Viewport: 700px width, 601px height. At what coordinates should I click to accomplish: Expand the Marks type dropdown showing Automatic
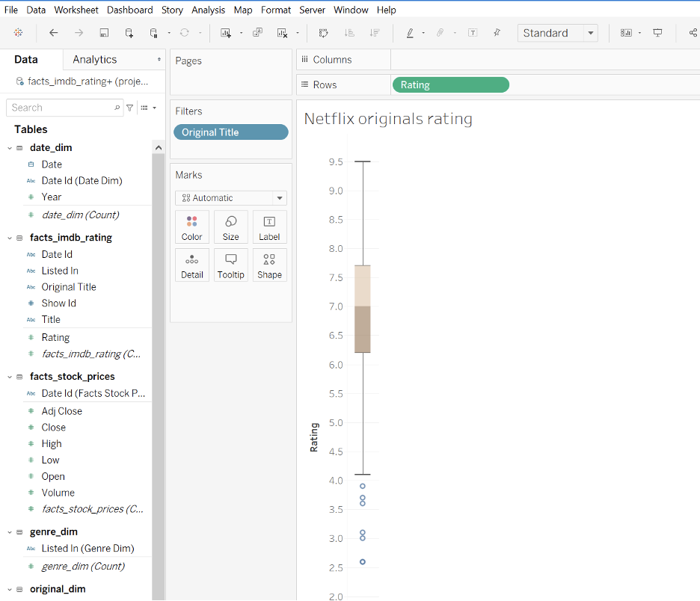click(x=280, y=197)
